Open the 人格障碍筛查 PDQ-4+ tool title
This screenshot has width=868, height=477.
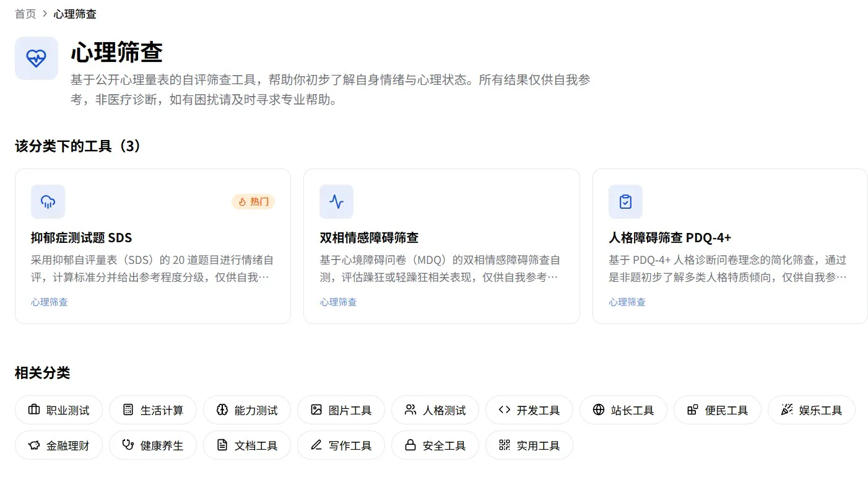[670, 238]
